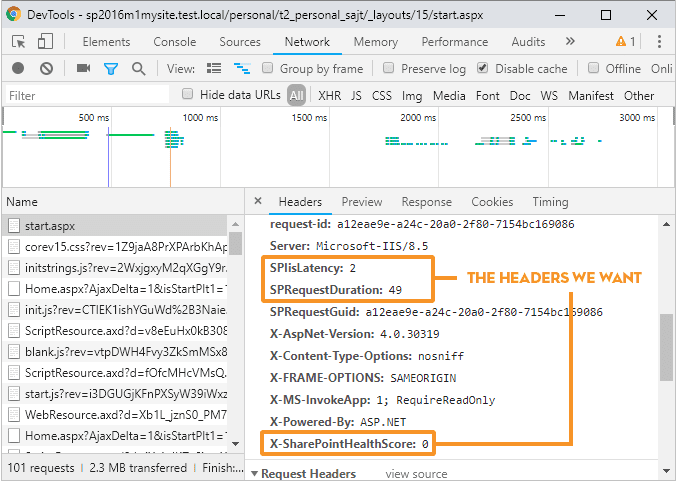Viewport: 676px width, 482px height.
Task: Open the DevTools three-dot customize menu
Action: coord(659,42)
